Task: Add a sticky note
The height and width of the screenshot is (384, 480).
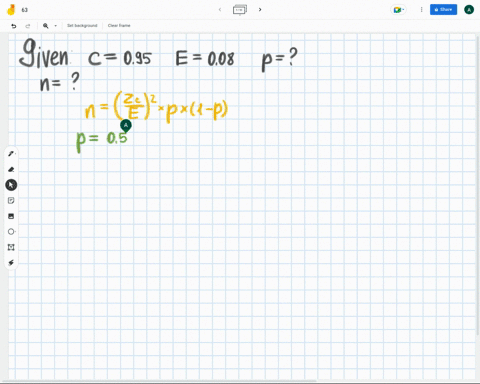Action: click(x=11, y=201)
